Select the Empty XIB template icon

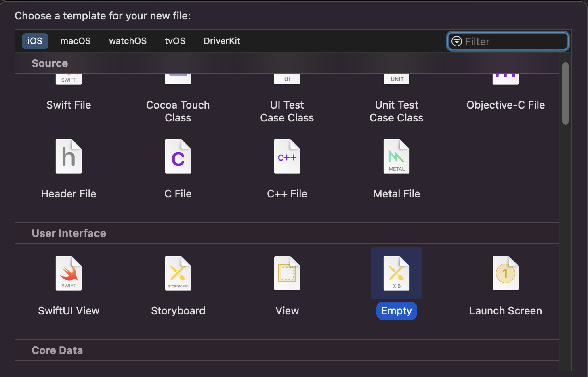point(397,273)
